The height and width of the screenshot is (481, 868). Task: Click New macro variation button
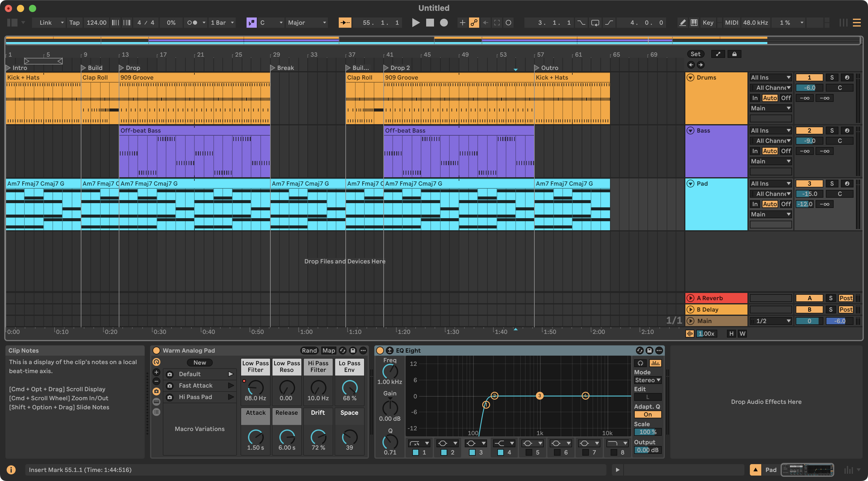tap(200, 363)
